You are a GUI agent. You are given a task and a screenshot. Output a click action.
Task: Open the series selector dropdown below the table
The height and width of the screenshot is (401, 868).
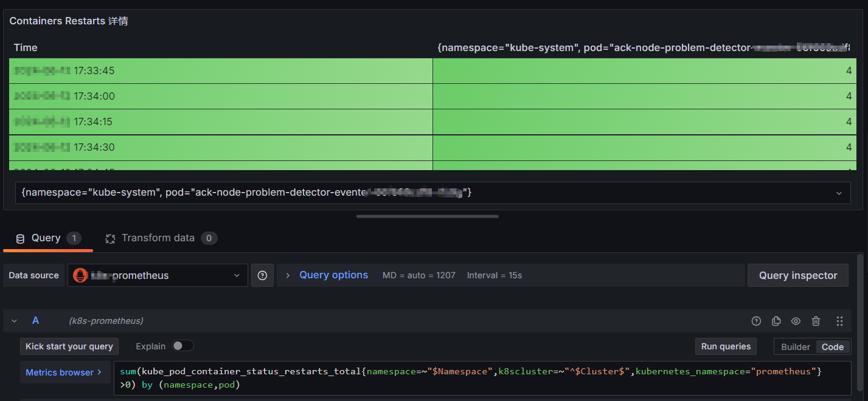point(839,193)
